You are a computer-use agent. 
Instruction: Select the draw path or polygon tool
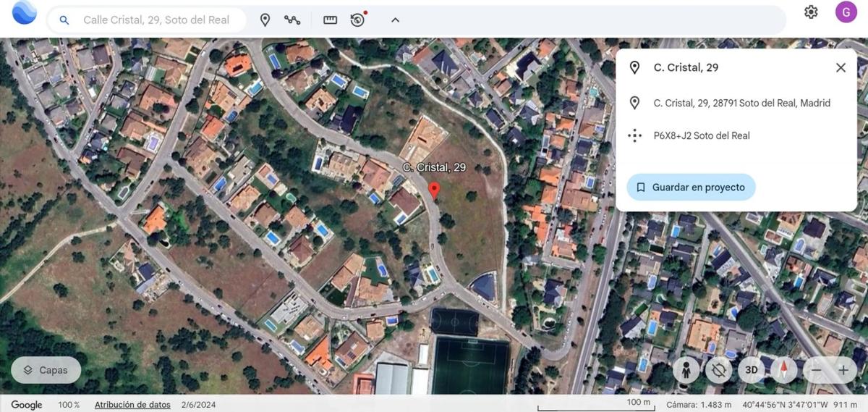click(x=292, y=20)
